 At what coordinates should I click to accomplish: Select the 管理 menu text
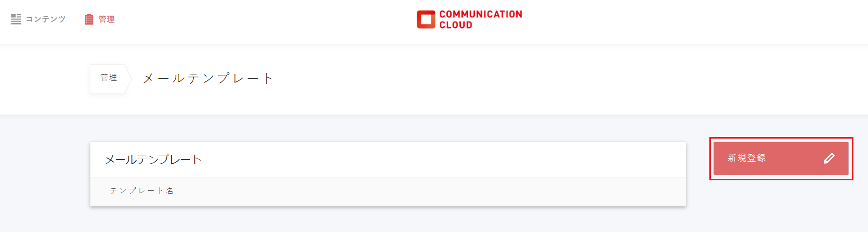106,19
